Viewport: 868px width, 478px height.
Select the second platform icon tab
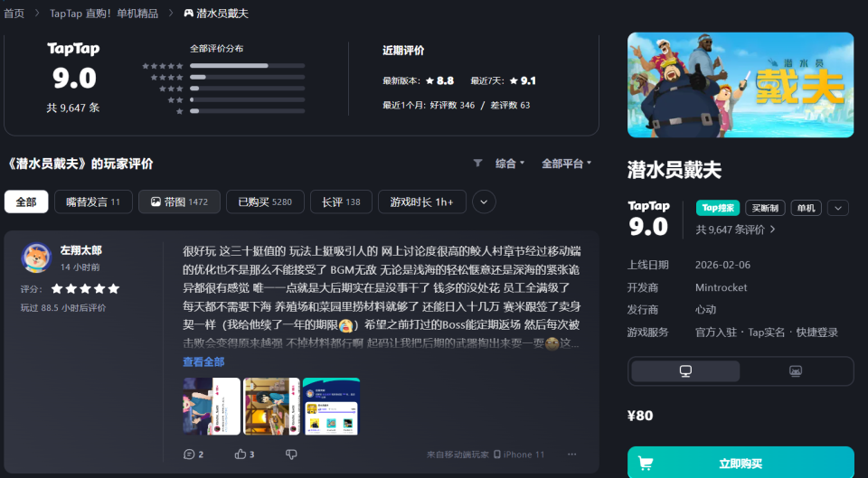(x=796, y=371)
